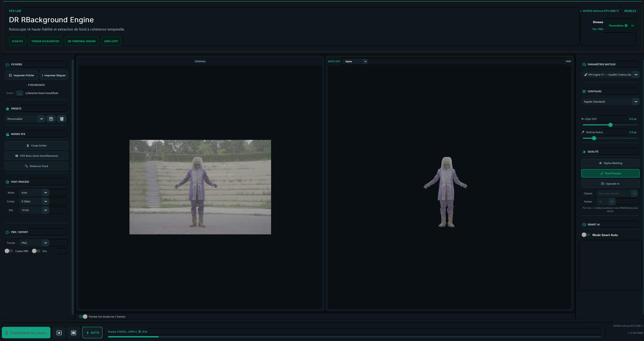Click the Presets star icon
The width and height of the screenshot is (644, 341).
7,109
